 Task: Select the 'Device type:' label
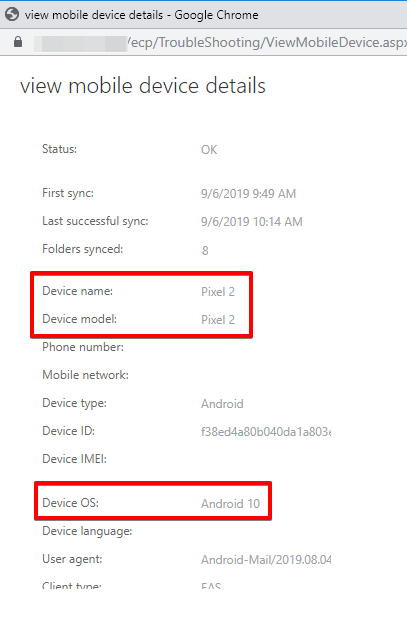(x=74, y=403)
